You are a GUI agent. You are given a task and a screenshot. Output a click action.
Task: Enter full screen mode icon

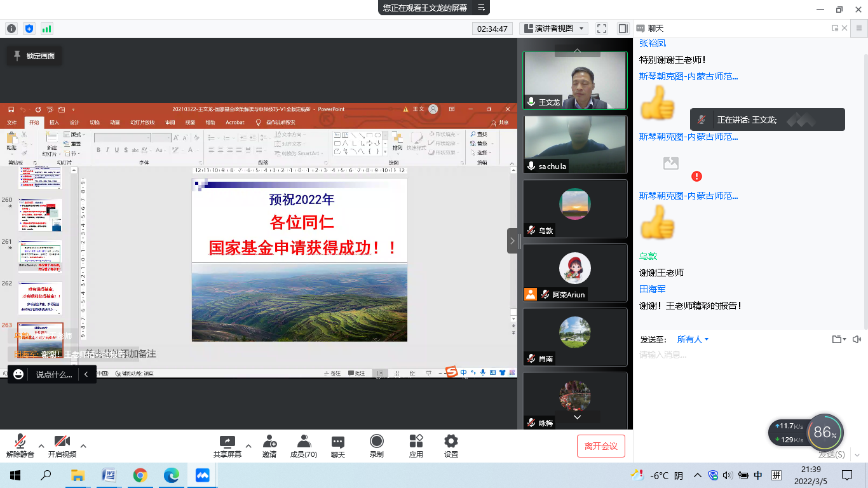[602, 29]
